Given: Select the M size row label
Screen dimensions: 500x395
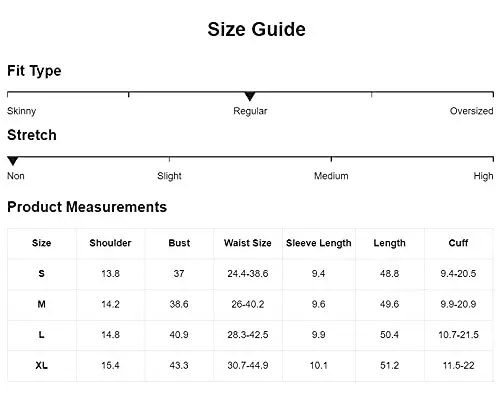Looking at the screenshot, I should tap(41, 304).
